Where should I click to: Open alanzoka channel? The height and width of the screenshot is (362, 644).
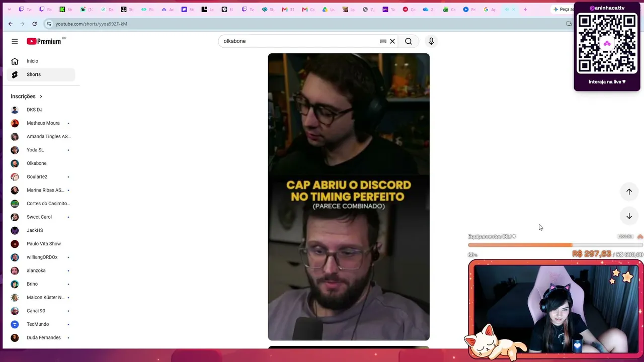[x=41, y=270]
